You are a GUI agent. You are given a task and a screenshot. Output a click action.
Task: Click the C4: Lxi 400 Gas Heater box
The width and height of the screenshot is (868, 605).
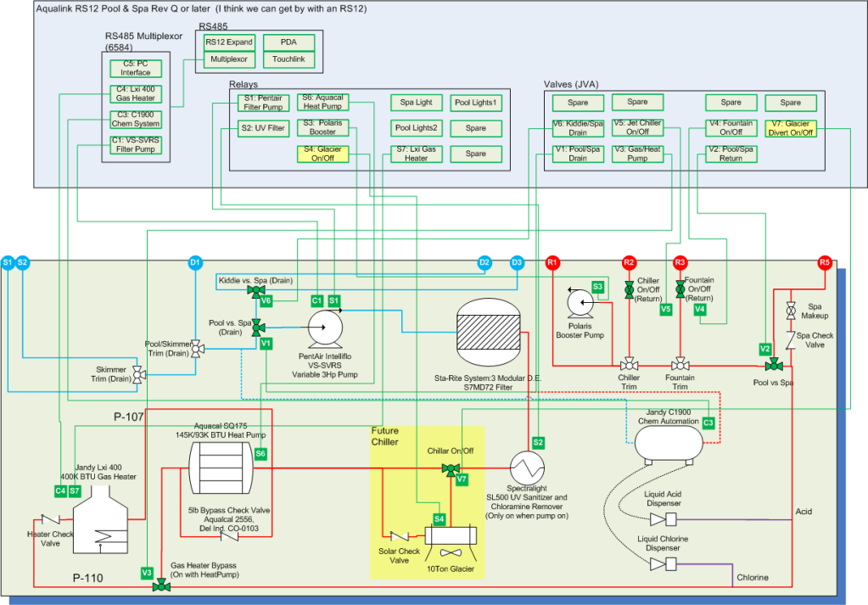136,93
